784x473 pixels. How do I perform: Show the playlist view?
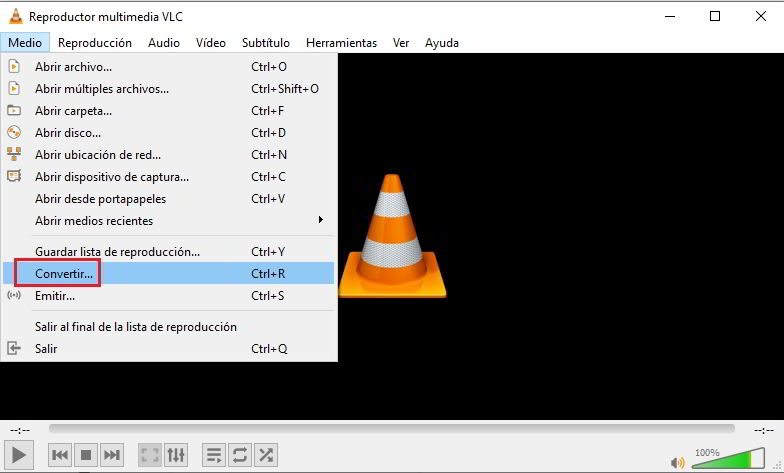pyautogui.click(x=215, y=455)
